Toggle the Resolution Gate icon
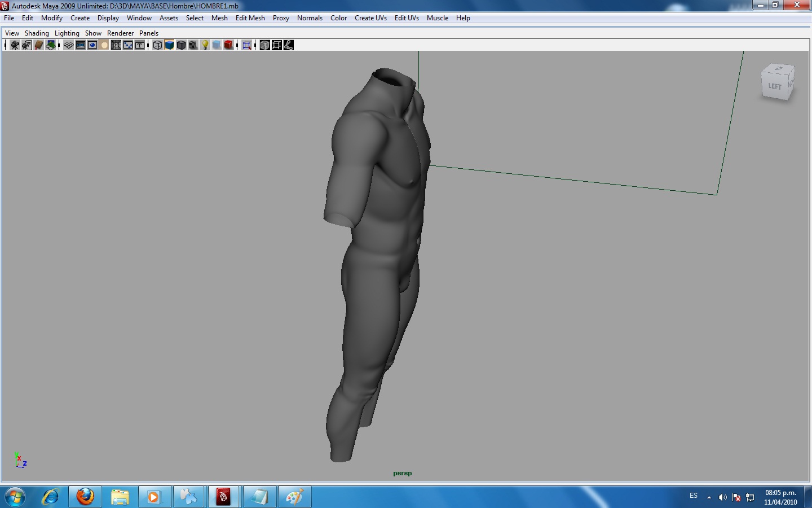This screenshot has height=508, width=812. (92, 45)
